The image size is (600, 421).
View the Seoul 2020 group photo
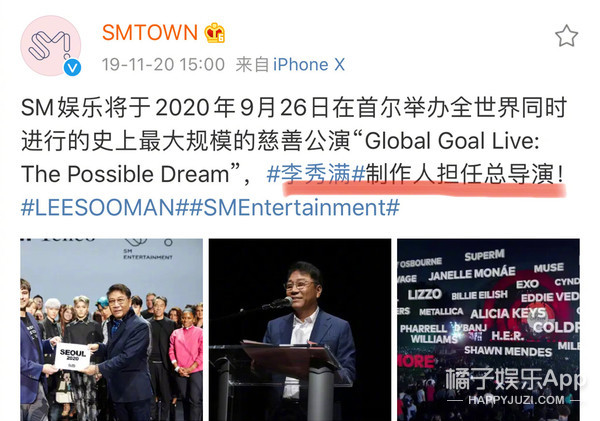111,330
